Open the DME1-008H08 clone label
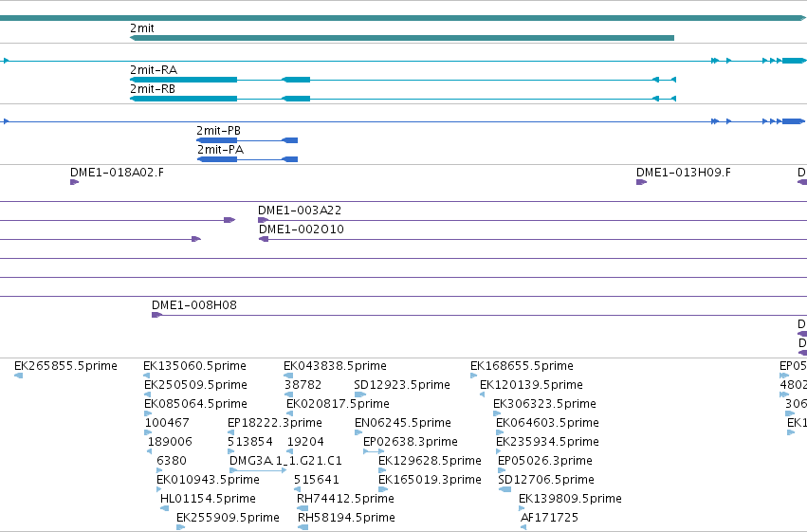Screen dimensions: 807x532 pyautogui.click(x=194, y=305)
